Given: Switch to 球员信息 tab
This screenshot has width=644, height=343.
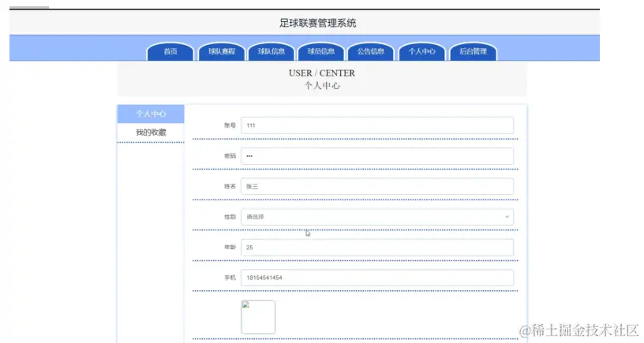Looking at the screenshot, I should point(320,52).
